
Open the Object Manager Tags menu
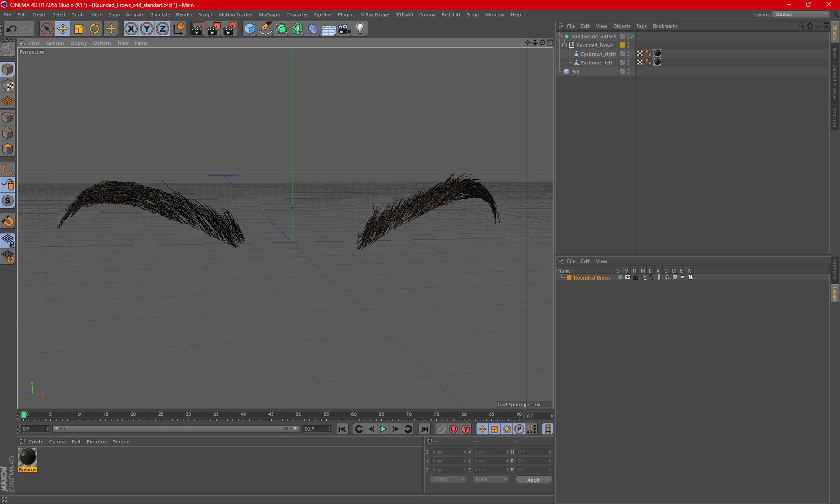[x=641, y=26]
